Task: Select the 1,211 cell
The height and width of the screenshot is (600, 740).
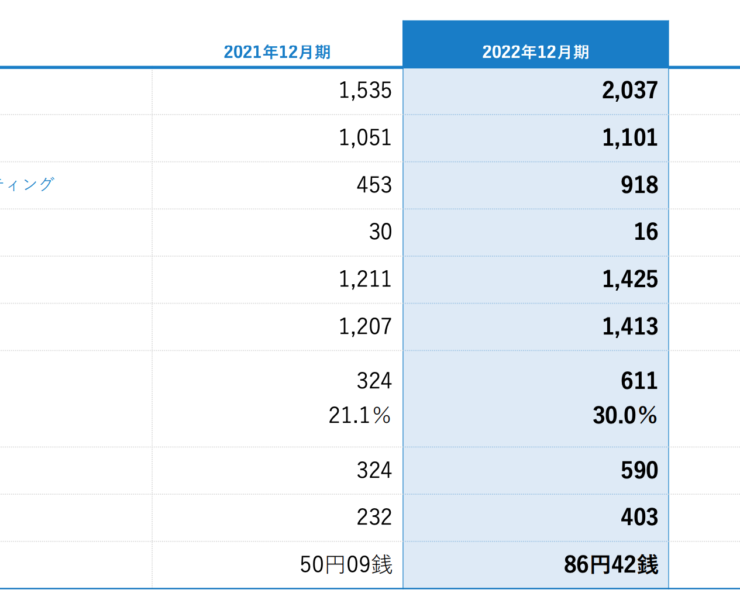Action: pyautogui.click(x=365, y=279)
